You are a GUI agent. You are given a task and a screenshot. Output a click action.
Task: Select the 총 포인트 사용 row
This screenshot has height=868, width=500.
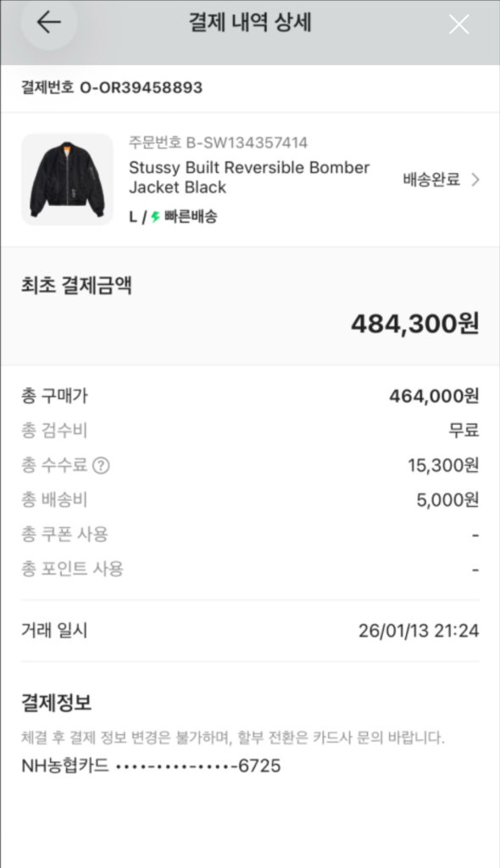click(249, 569)
